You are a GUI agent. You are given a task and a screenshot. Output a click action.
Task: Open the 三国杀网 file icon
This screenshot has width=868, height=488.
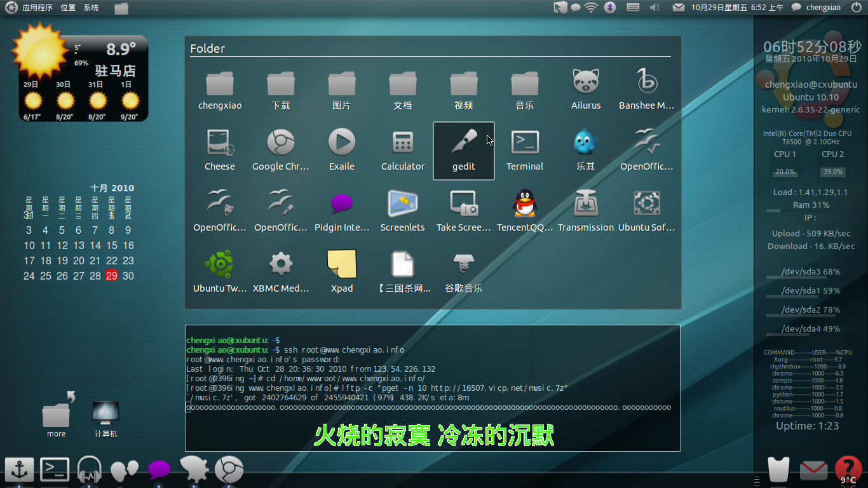pyautogui.click(x=403, y=273)
